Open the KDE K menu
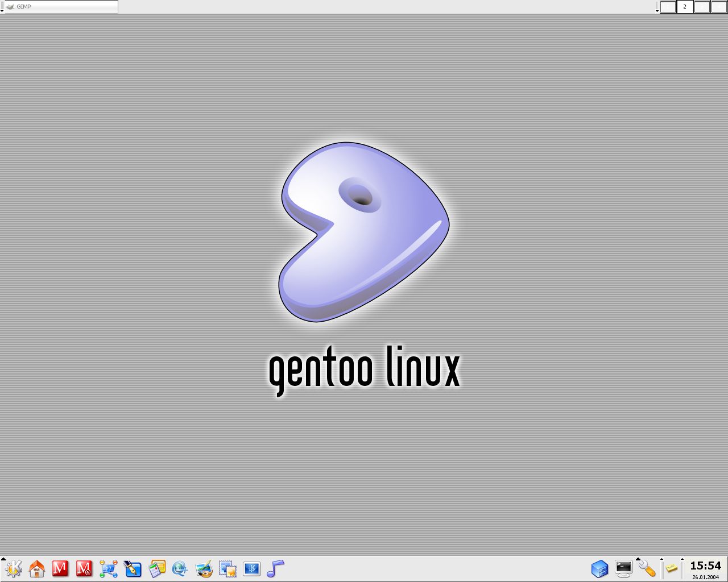 tap(14, 568)
